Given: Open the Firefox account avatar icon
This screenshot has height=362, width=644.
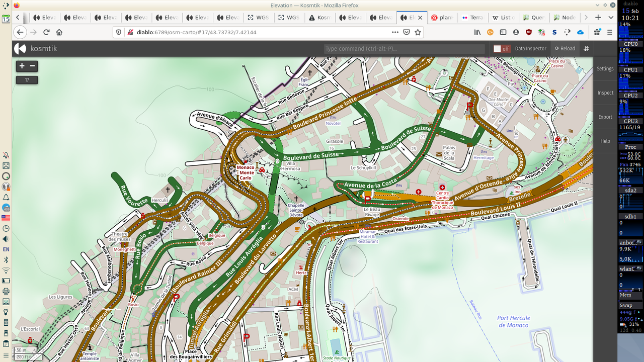Looking at the screenshot, I should point(516,32).
